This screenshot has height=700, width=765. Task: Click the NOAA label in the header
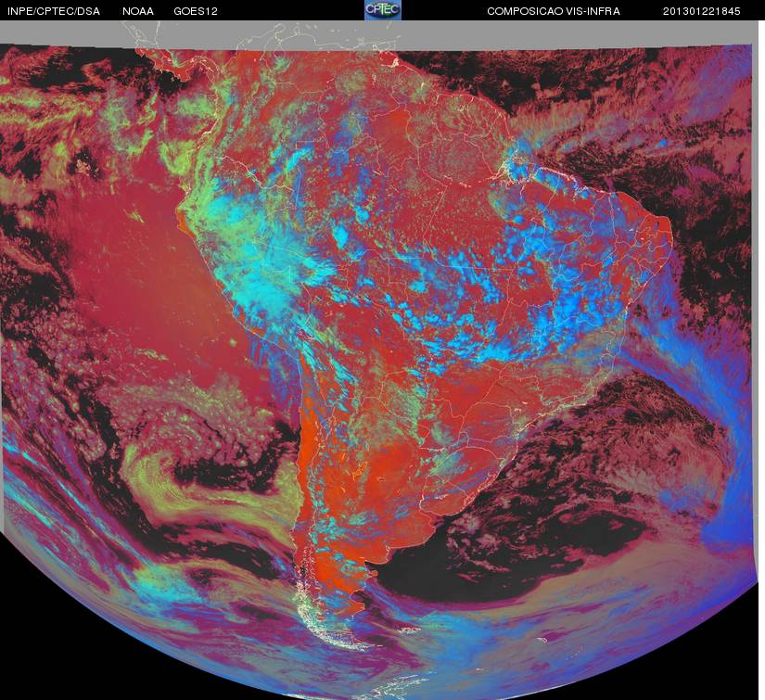coord(138,11)
